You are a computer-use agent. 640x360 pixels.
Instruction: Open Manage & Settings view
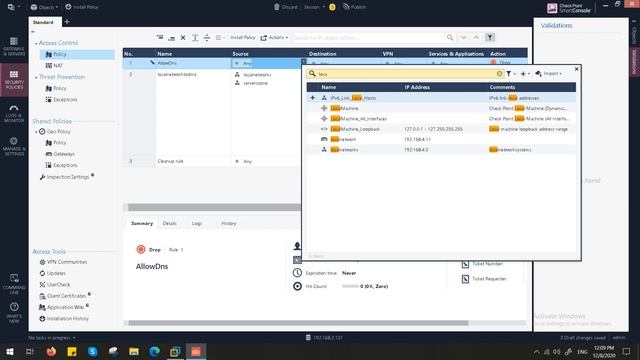[x=14, y=147]
